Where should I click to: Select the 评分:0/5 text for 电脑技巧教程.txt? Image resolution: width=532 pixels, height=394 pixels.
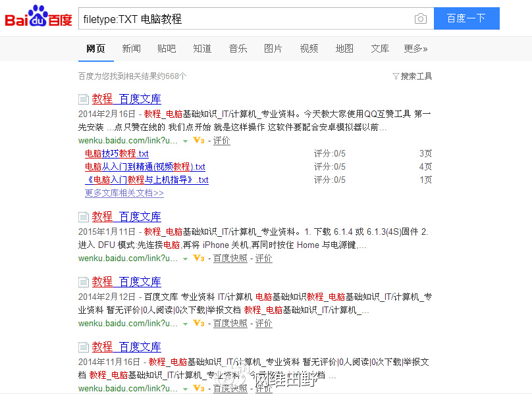(x=329, y=154)
